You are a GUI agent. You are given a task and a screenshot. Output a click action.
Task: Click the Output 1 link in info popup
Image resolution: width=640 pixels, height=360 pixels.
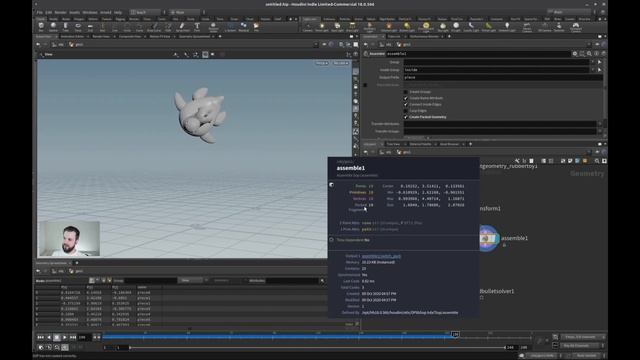[381, 256]
